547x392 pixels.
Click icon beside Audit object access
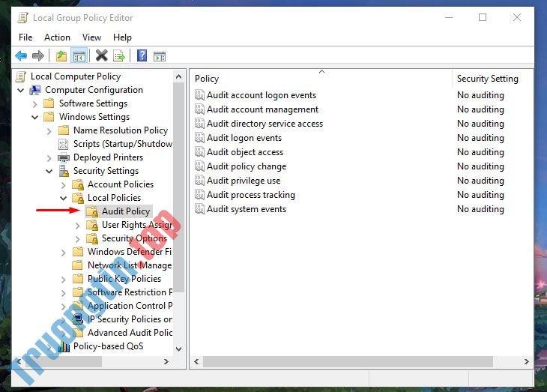tap(199, 152)
